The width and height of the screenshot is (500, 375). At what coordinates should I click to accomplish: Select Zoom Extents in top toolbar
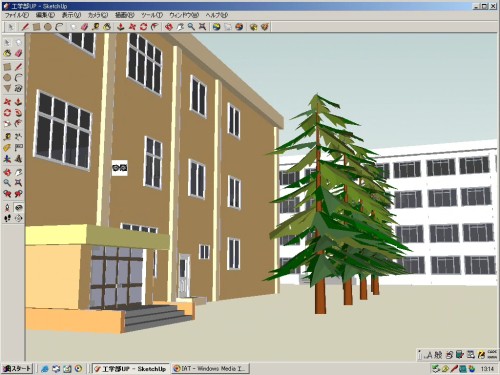tap(202, 27)
